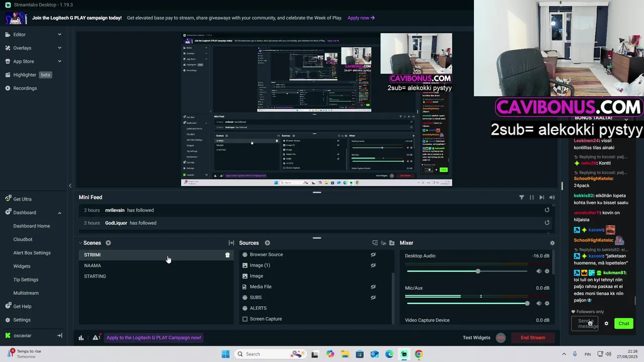The height and width of the screenshot is (362, 644).
Task: Click the GUI sources icon in Sources header
Action: (375, 243)
